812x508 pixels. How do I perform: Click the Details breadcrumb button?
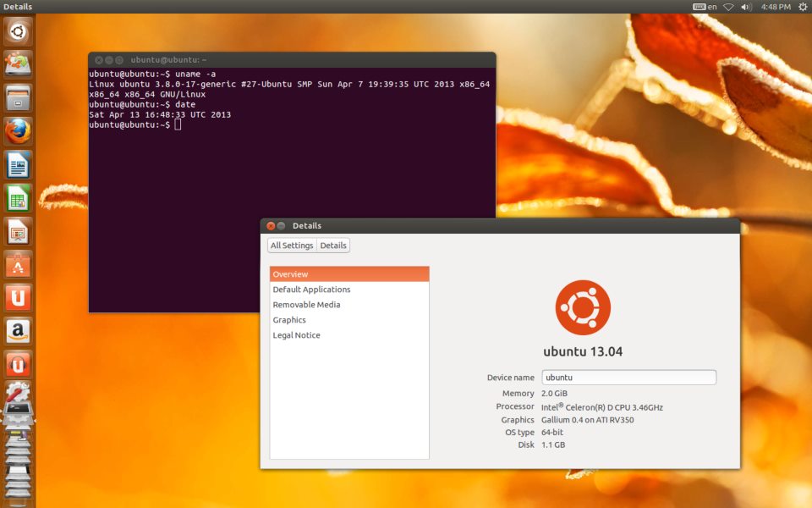(333, 246)
